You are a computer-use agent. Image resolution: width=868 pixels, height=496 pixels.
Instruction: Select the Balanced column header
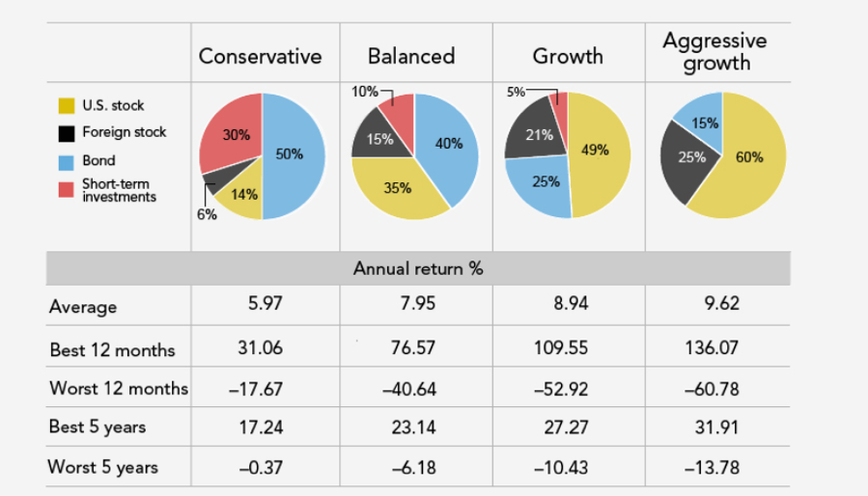click(x=411, y=56)
